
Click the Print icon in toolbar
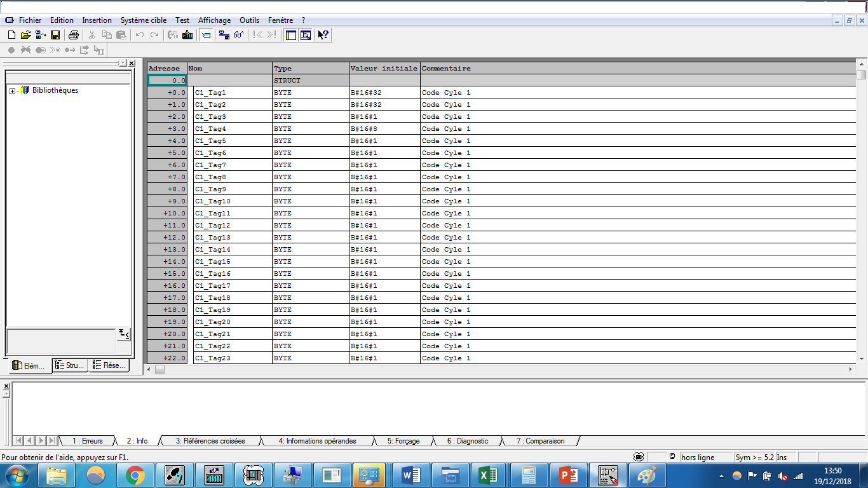(x=74, y=35)
